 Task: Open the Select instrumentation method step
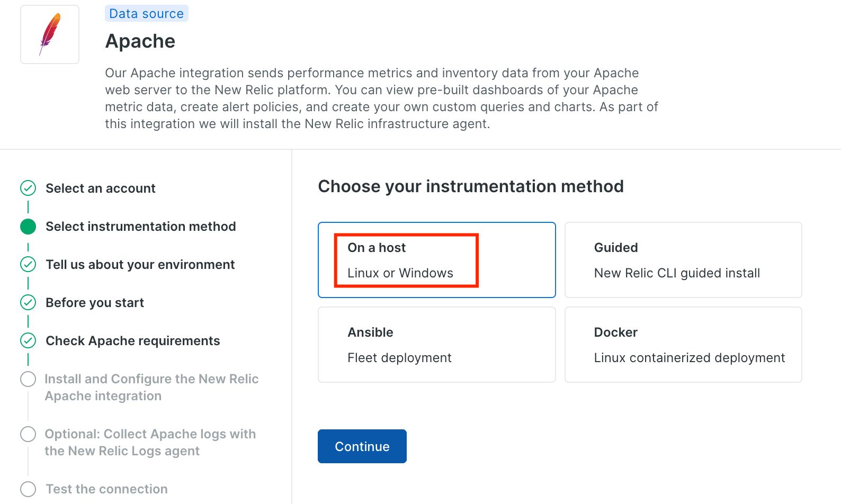tap(141, 227)
